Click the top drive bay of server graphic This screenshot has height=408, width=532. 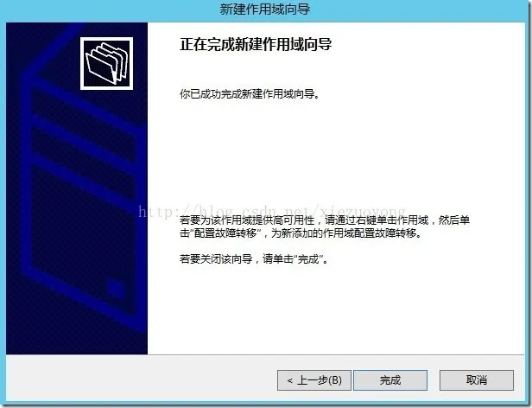tap(83, 111)
